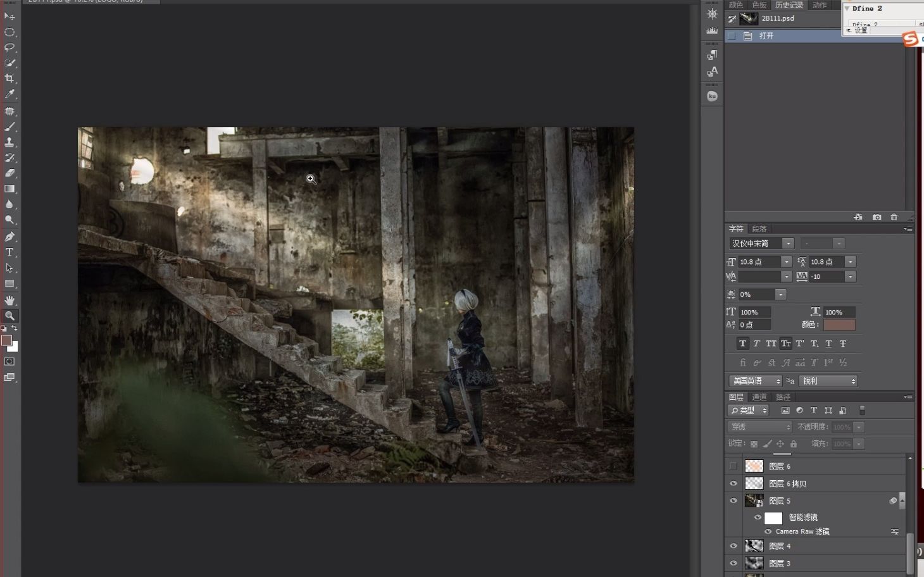
Task: Open paragraph styles panel icon
Action: pyautogui.click(x=712, y=55)
